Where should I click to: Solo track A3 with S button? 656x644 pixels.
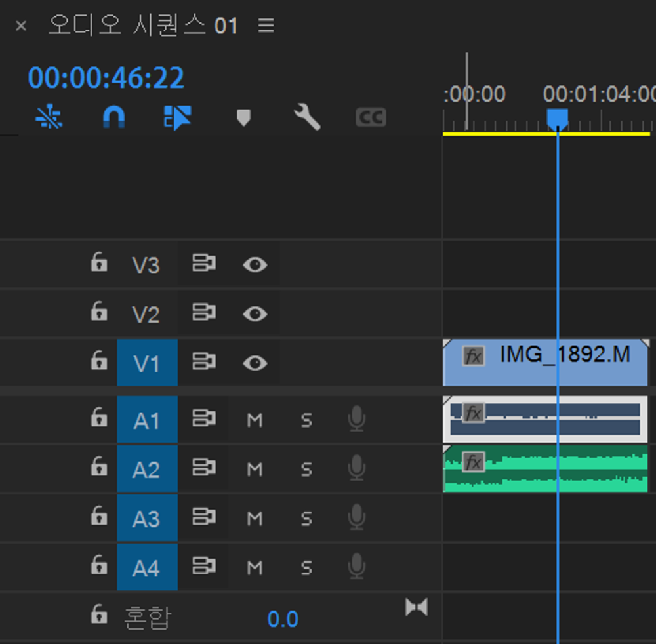pyautogui.click(x=306, y=519)
